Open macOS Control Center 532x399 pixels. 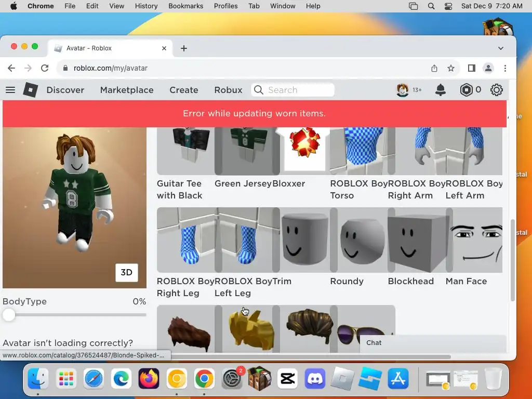(448, 6)
